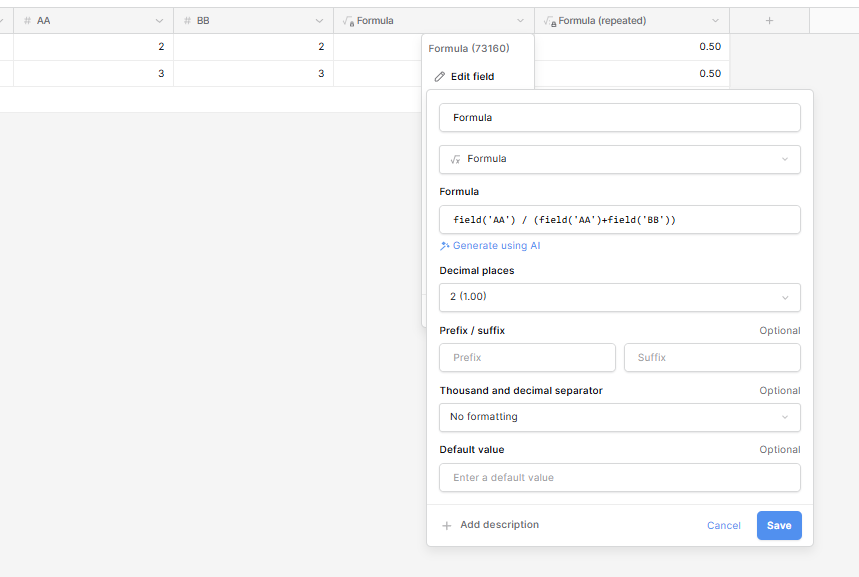Click Generate using AI link
Image resolution: width=859 pixels, height=577 pixels.
tap(490, 246)
